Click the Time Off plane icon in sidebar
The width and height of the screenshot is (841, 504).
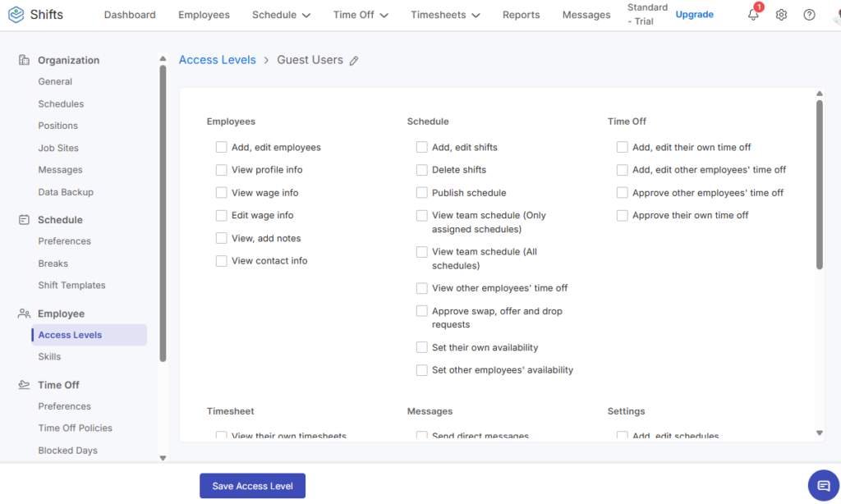[x=24, y=384]
